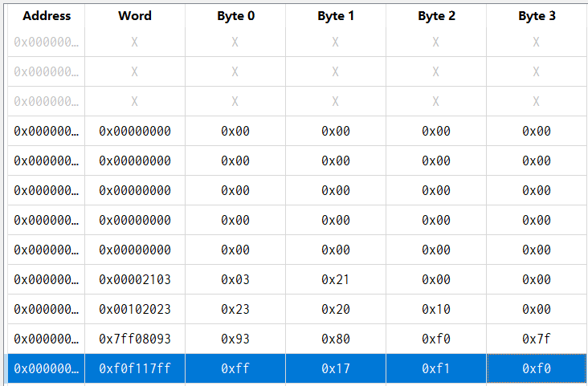Select Byte 2 value 0xf0 in row 0x7ff08093
Viewport: 588px width, 386px height.
click(436, 339)
